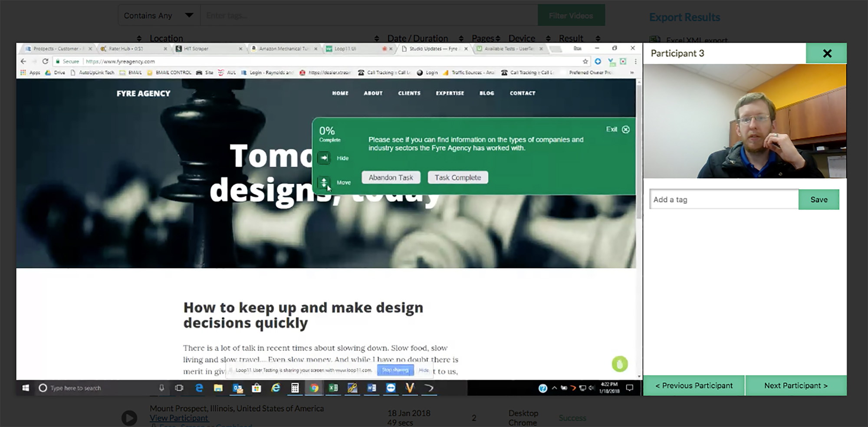Open the View Participant link
The width and height of the screenshot is (868, 427).
click(x=179, y=418)
